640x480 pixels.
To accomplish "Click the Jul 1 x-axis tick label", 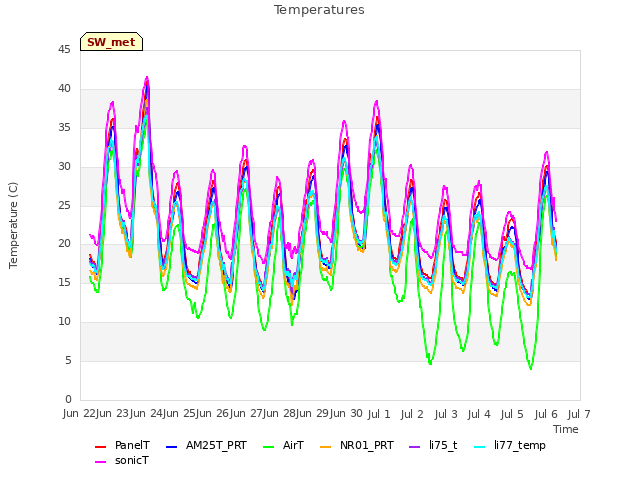I will [x=379, y=414].
